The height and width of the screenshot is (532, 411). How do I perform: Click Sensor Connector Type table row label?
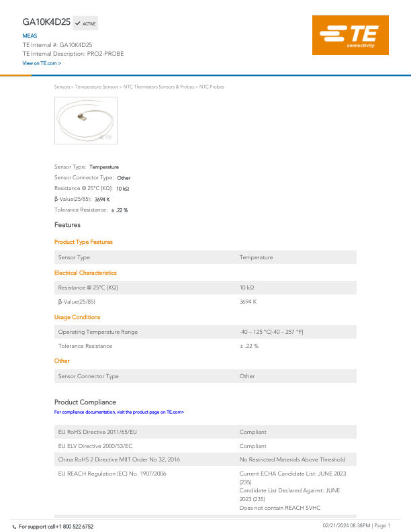(x=88, y=376)
